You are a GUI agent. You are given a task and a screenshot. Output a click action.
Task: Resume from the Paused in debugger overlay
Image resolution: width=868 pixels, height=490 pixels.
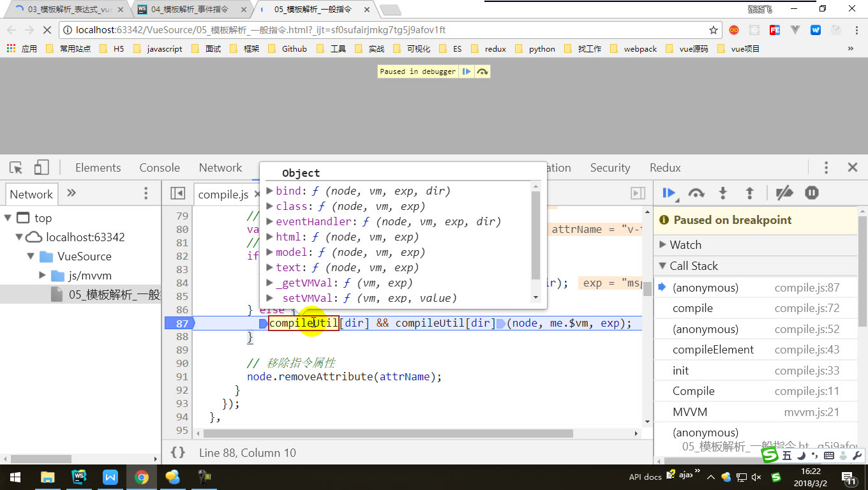point(467,71)
